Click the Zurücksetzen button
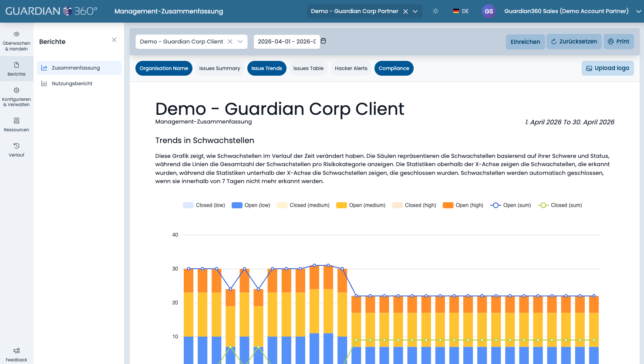This screenshot has width=644, height=364. 574,42
